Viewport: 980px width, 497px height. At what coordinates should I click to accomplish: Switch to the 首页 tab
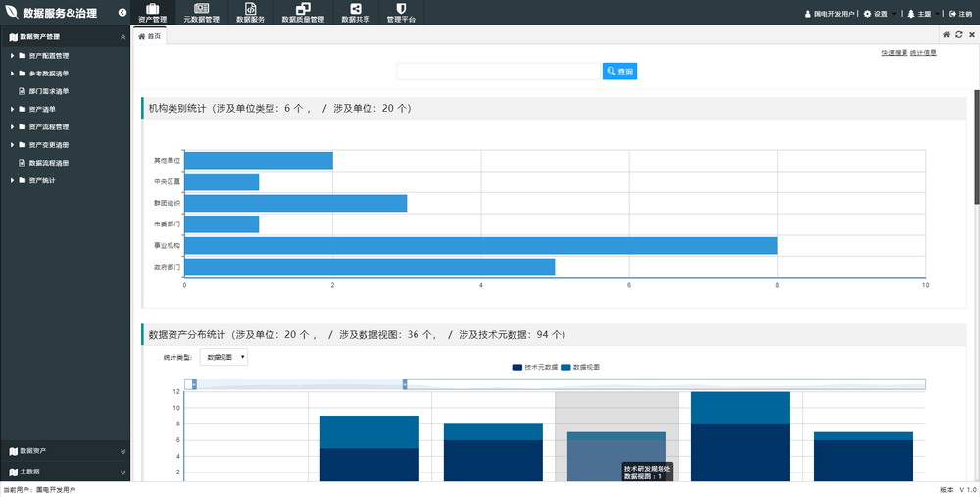pos(149,36)
